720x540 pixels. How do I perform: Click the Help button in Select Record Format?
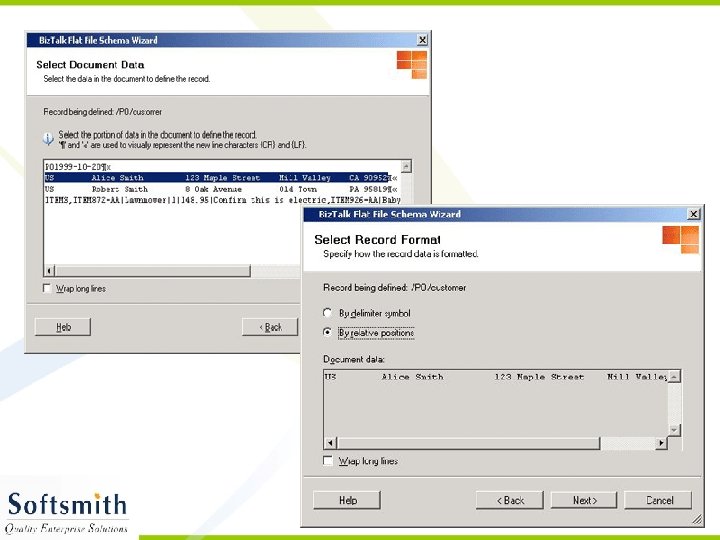(347, 500)
